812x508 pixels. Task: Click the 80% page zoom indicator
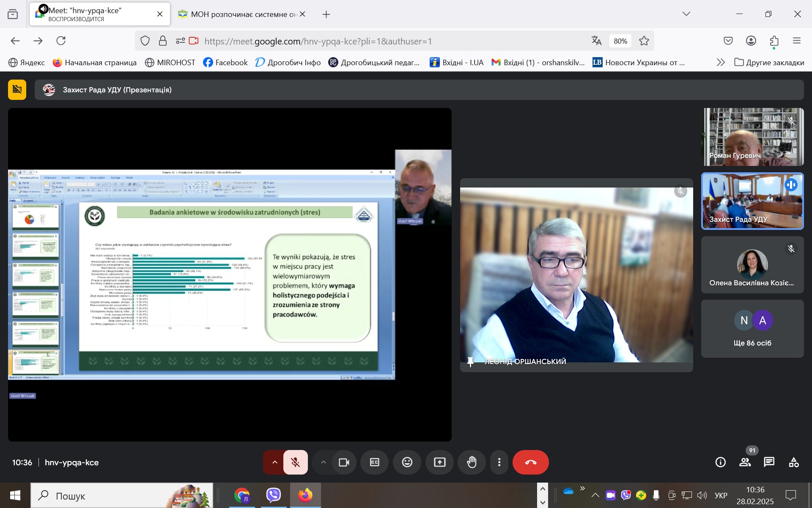click(x=620, y=41)
